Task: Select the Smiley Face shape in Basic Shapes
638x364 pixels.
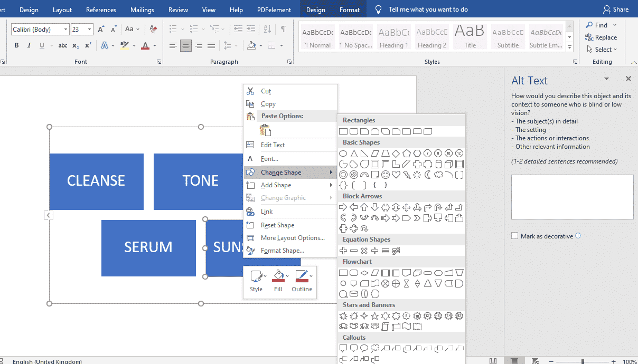Action: coord(386,175)
